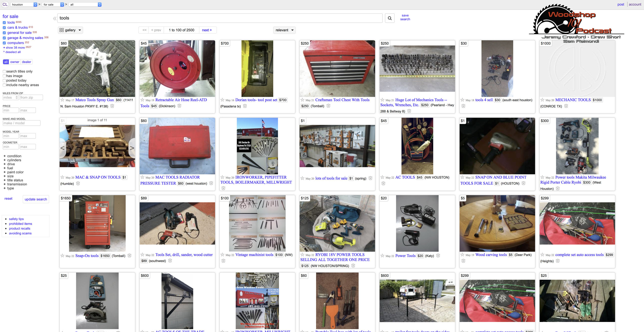Click the from zip input field
This screenshot has height=332, width=644.
[31, 98]
